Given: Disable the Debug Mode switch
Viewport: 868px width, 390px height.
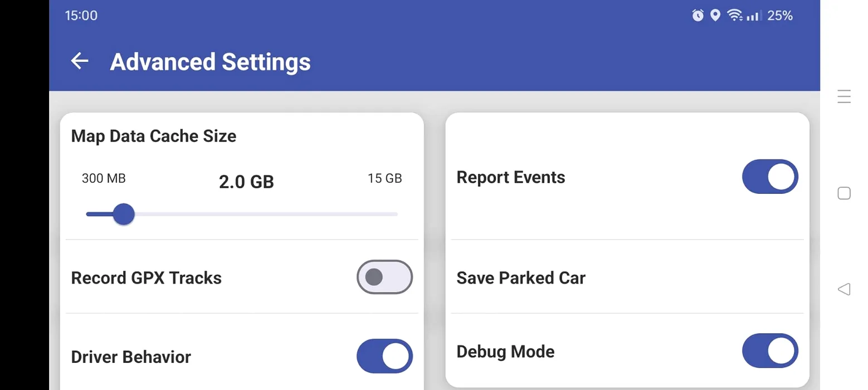Looking at the screenshot, I should (x=770, y=351).
